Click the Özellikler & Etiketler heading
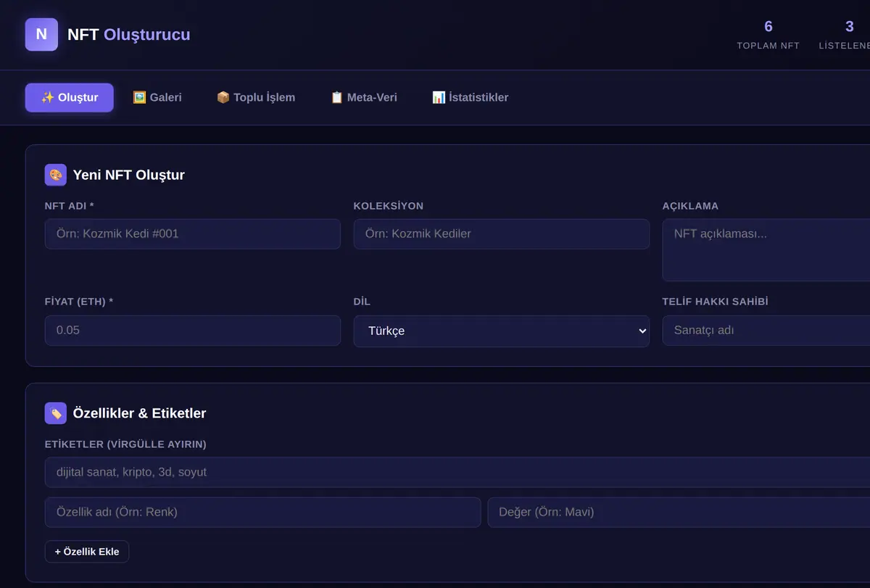 140,413
